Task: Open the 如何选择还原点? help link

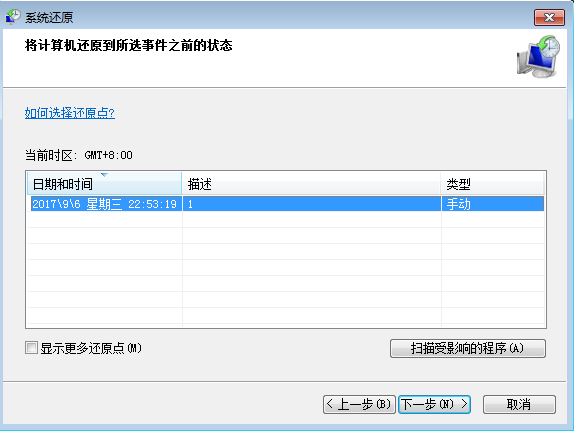Action: [x=70, y=113]
